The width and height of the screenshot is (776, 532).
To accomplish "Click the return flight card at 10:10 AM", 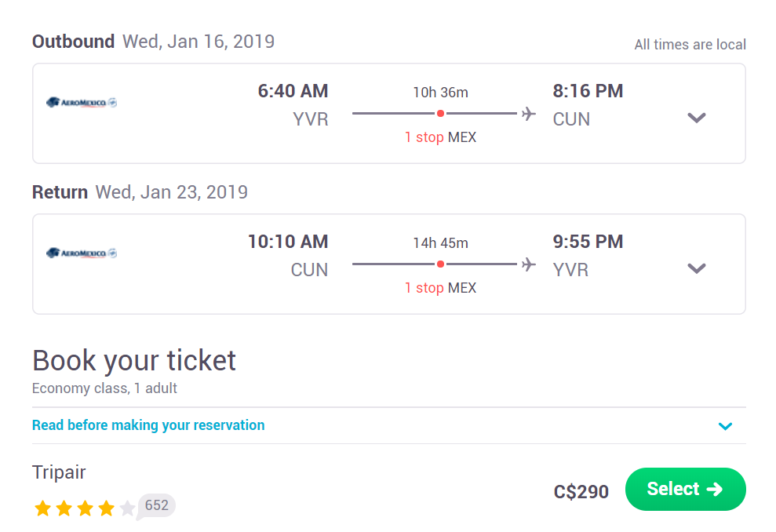I will [389, 264].
